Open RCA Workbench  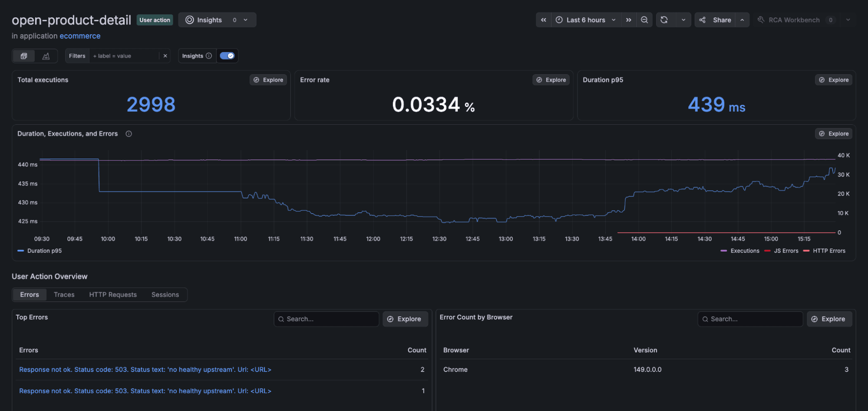795,20
